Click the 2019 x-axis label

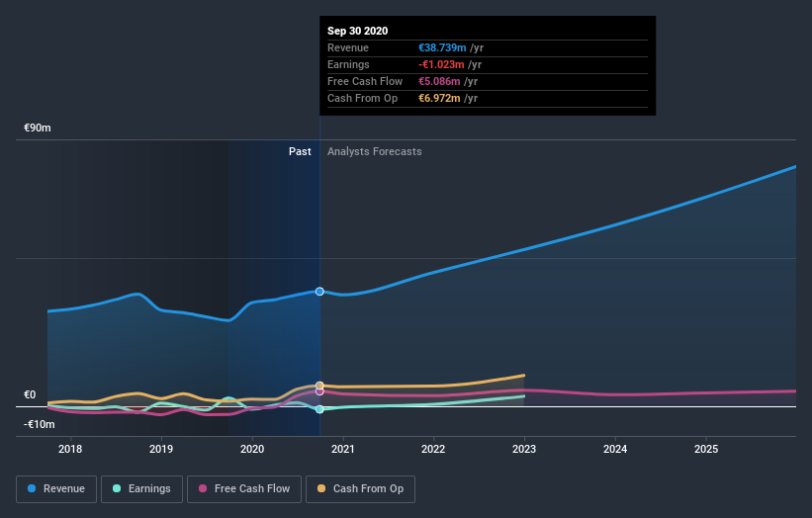(161, 449)
